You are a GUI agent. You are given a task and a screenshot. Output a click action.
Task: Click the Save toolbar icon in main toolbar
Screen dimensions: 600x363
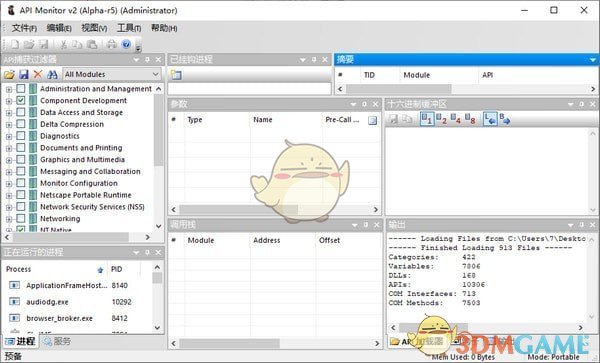click(x=44, y=44)
